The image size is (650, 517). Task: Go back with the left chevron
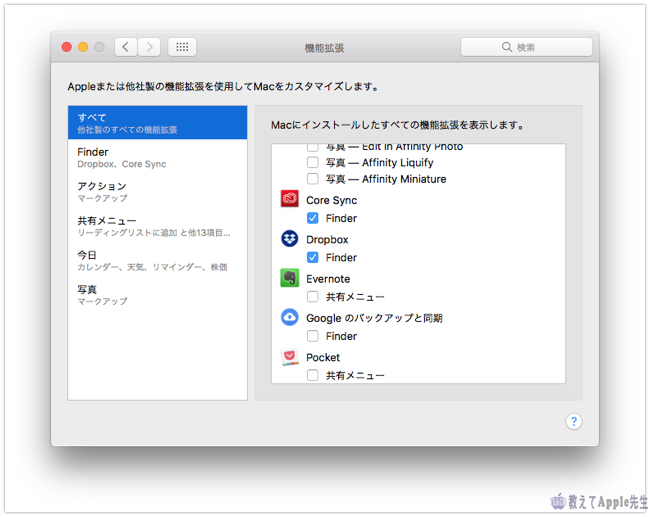(126, 47)
